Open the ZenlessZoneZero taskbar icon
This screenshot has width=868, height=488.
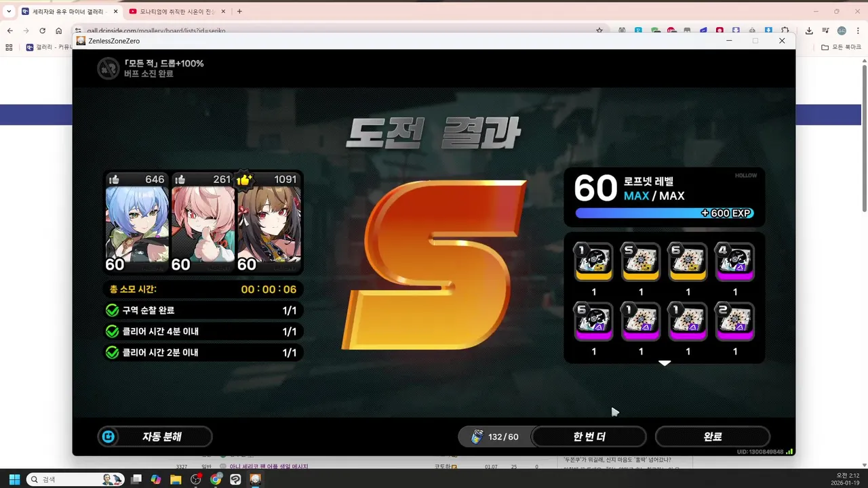pos(256,479)
